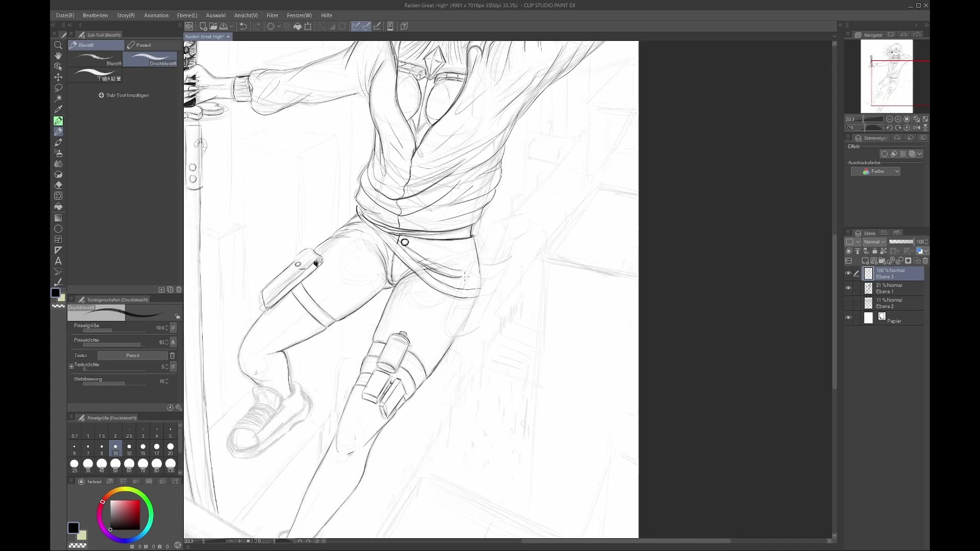The height and width of the screenshot is (551, 980).
Task: Click Sub-Tool hinzufügen button
Action: [x=124, y=95]
